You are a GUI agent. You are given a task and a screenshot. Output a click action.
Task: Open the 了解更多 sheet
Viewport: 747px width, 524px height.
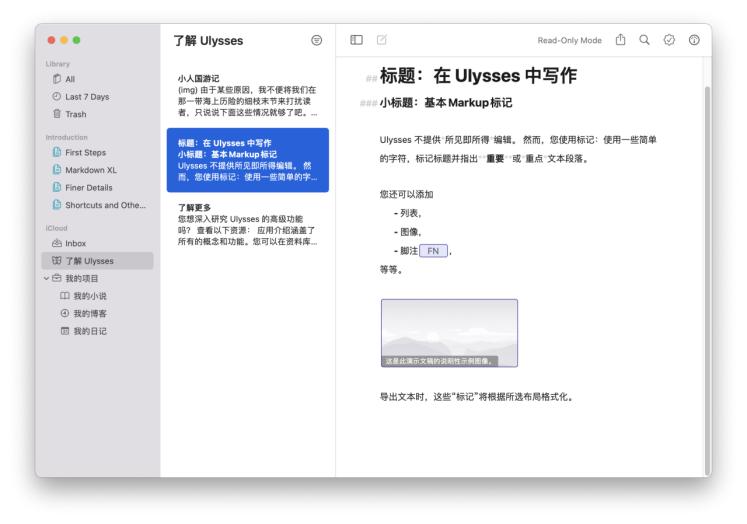tap(248, 224)
